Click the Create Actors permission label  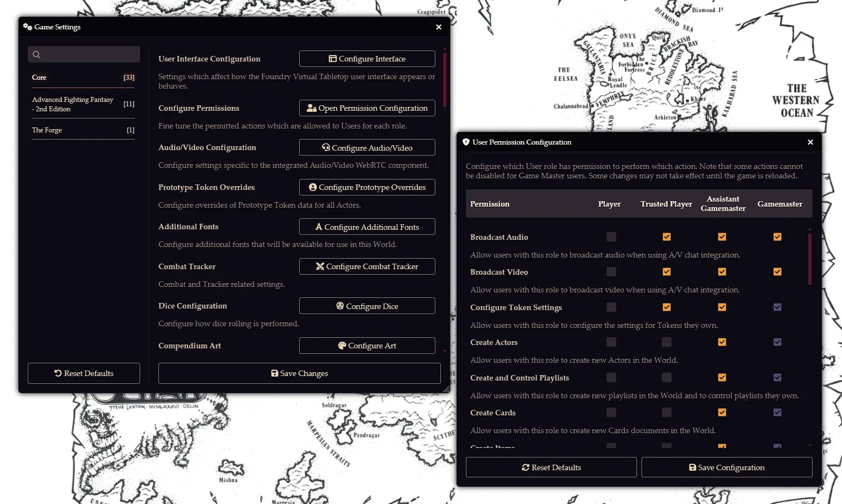click(494, 342)
